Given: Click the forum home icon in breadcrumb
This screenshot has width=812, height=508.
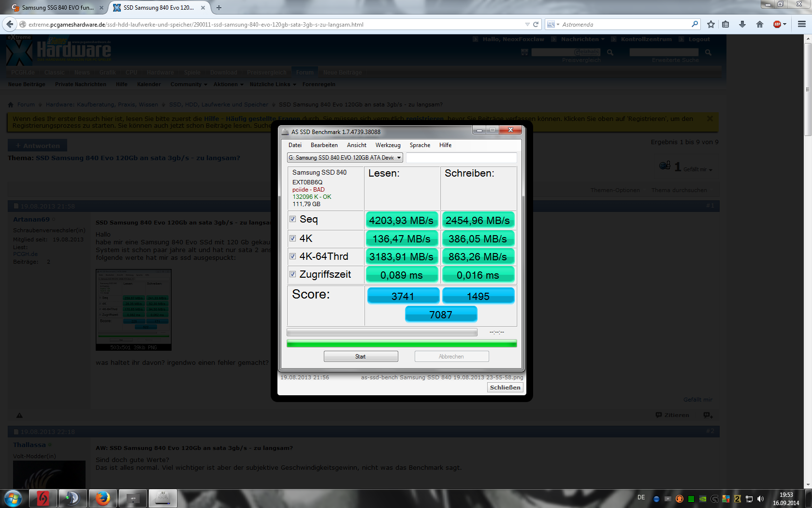Looking at the screenshot, I should (11, 105).
